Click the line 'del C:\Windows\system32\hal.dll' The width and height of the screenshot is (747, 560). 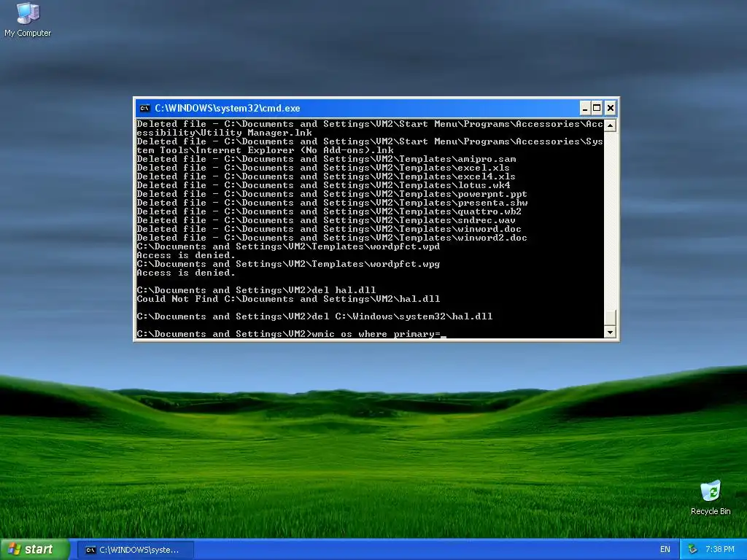(314, 316)
